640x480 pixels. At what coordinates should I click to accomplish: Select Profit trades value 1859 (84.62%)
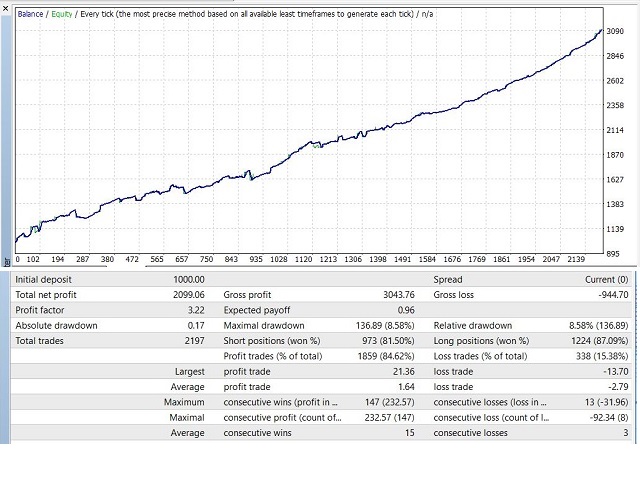pos(386,356)
